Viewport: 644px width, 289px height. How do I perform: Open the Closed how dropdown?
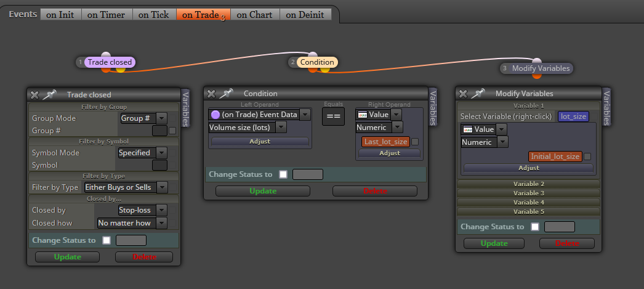(132, 223)
